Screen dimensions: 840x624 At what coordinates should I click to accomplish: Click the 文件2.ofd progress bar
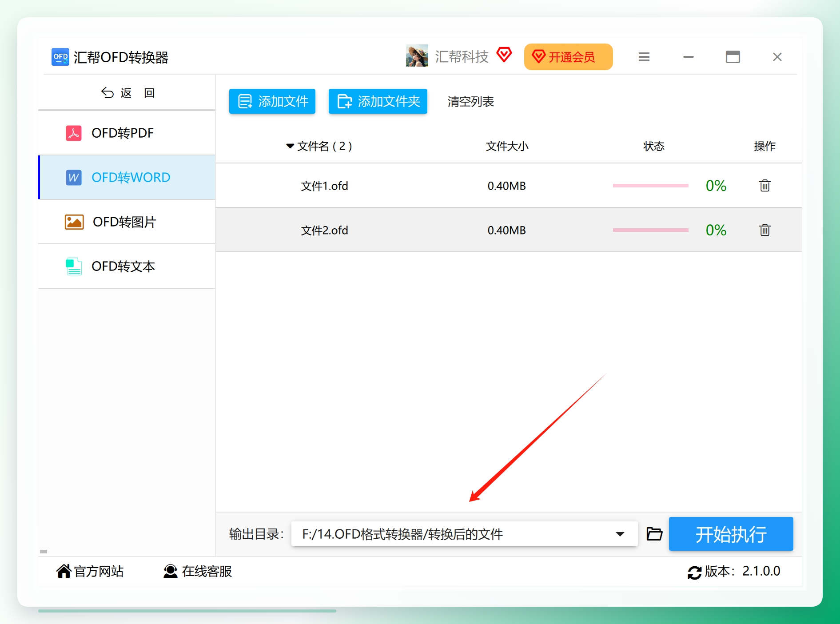[x=651, y=230]
